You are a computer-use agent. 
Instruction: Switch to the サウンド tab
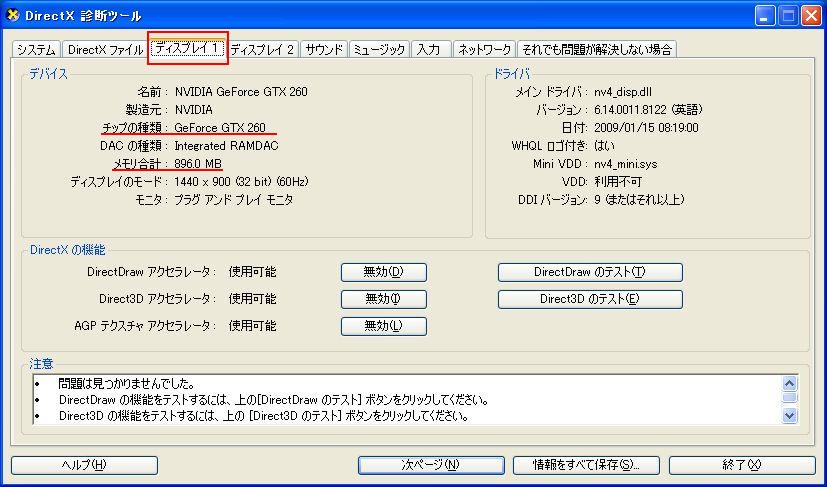(324, 50)
